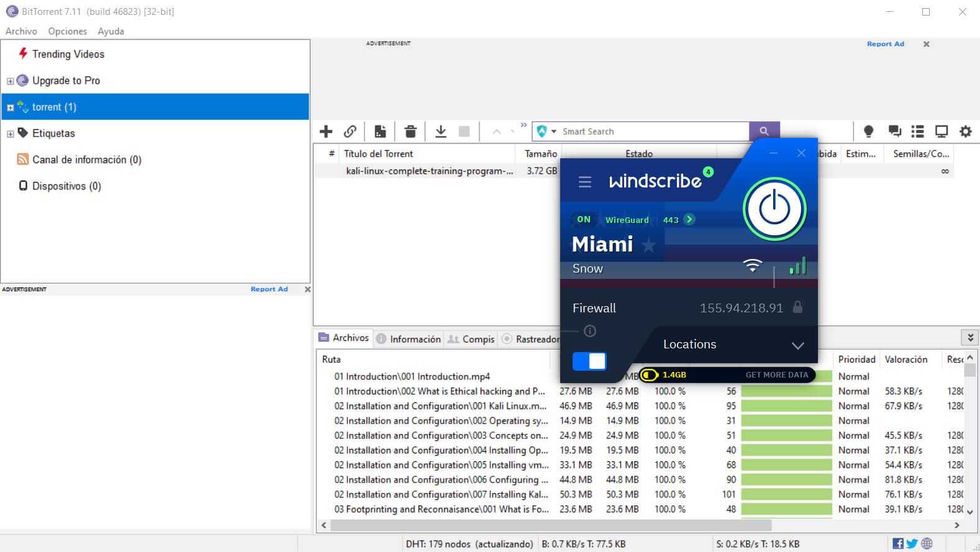Click the Move Up Queue arrow
Viewport: 980px width, 552px height.
[x=496, y=132]
